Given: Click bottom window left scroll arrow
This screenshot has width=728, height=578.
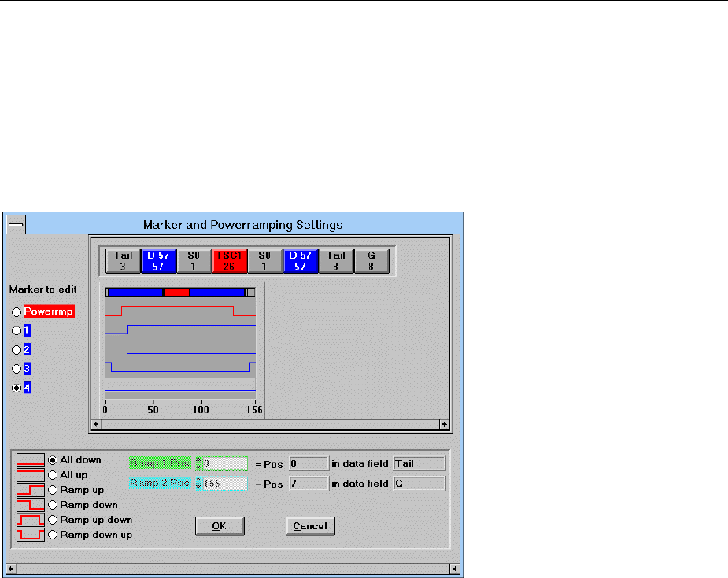Looking at the screenshot, I should pyautogui.click(x=11, y=569).
